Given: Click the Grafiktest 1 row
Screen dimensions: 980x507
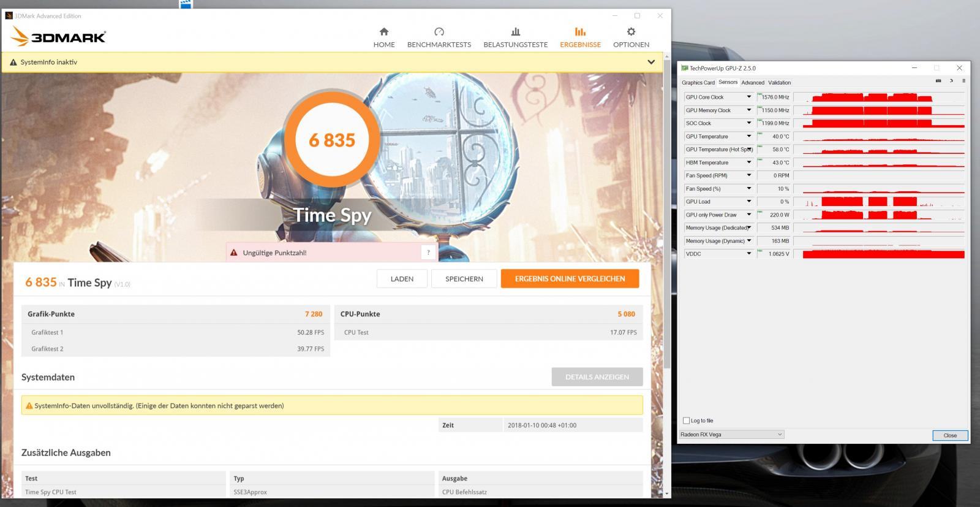Looking at the screenshot, I should point(176,332).
